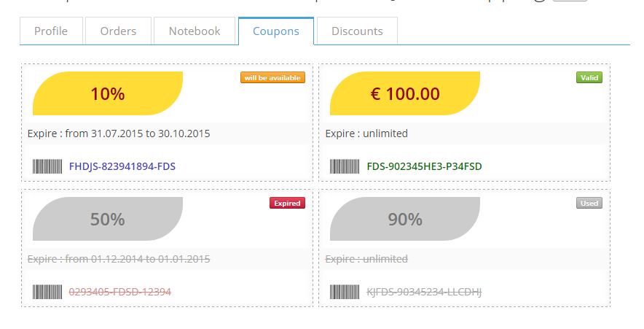This screenshot has width=644, height=329.
Task: Click the green Valid status badge
Action: (589, 77)
